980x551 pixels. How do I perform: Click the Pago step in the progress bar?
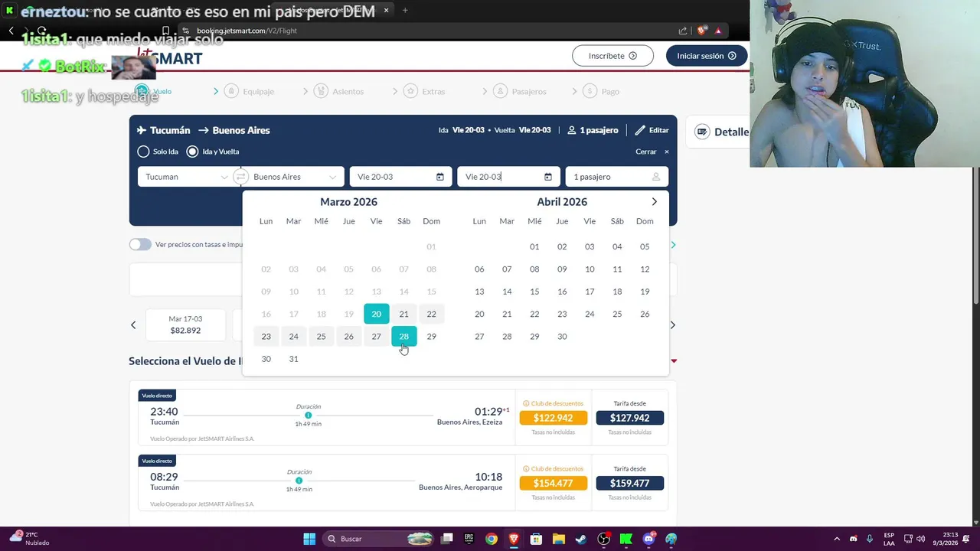602,91
